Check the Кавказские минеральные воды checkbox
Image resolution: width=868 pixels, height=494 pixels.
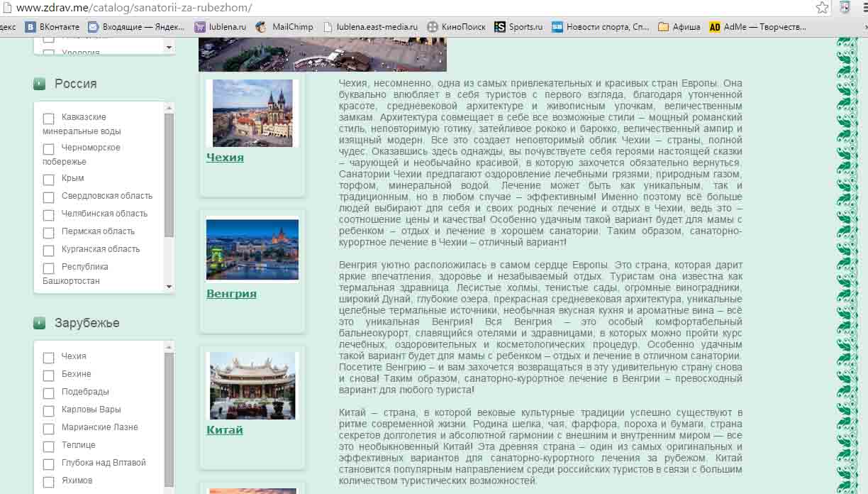pos(48,119)
